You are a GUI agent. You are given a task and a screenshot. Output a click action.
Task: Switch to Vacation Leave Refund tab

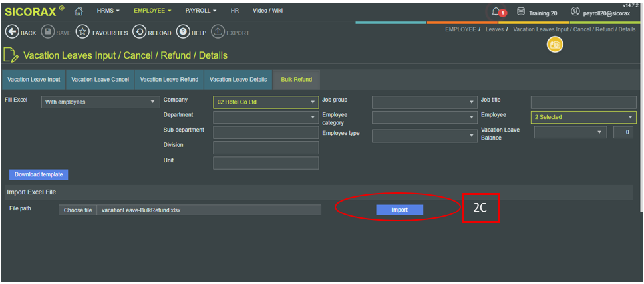(169, 80)
